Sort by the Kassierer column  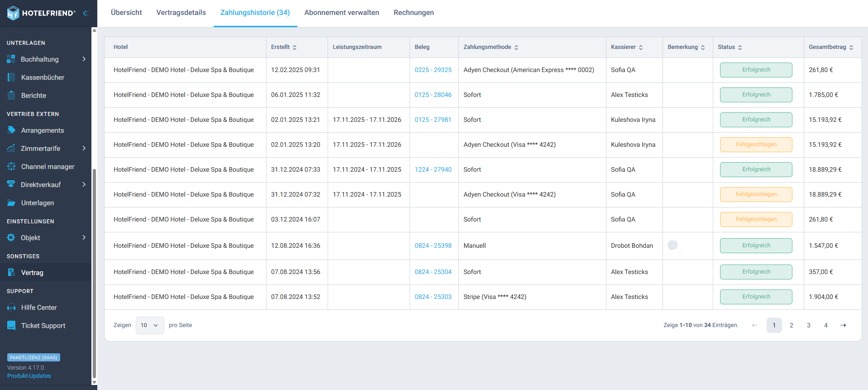click(641, 47)
